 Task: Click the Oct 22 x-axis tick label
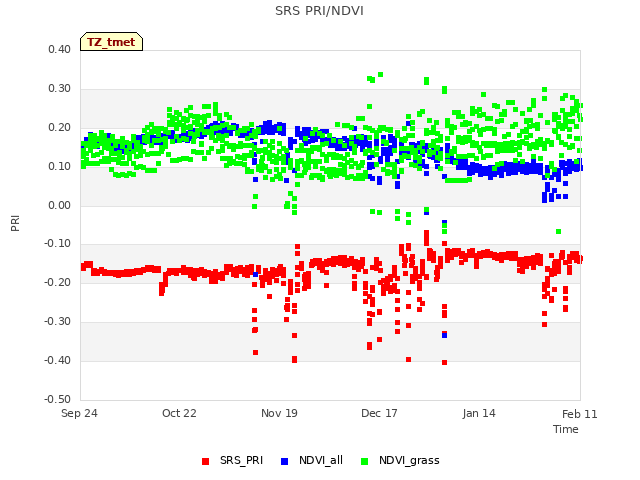(x=179, y=413)
